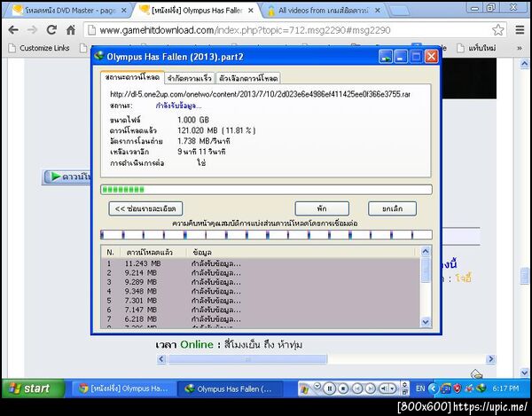The image size is (532, 416).
Task: Stop playback in taskbar media player
Action: pos(343,389)
